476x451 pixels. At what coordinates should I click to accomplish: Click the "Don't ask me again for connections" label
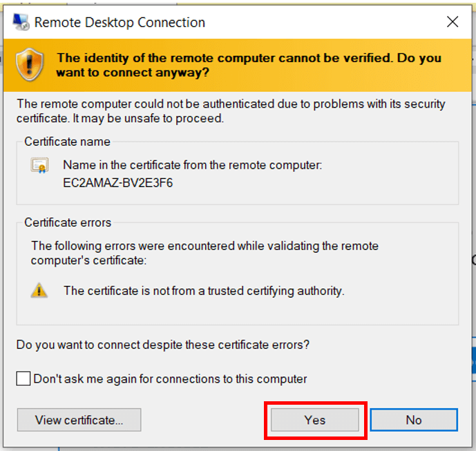tap(170, 378)
